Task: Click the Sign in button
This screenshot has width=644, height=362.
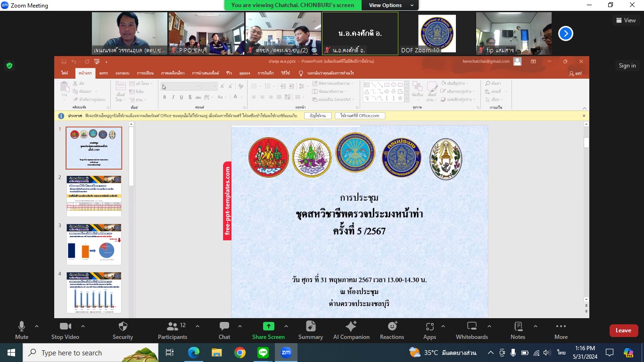Action: 627,66
